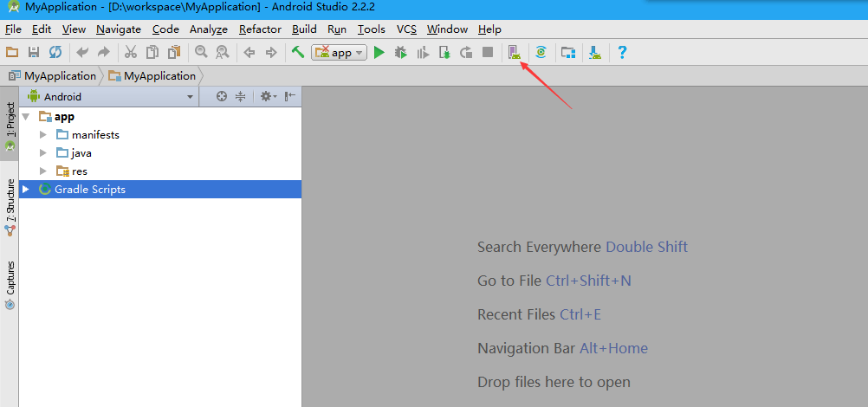This screenshot has width=868, height=407.
Task: Open the VCS menu
Action: pyautogui.click(x=407, y=29)
